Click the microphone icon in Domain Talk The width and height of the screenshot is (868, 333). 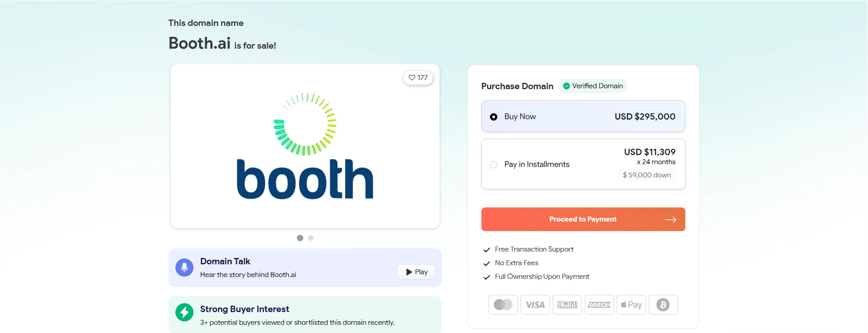pos(184,267)
